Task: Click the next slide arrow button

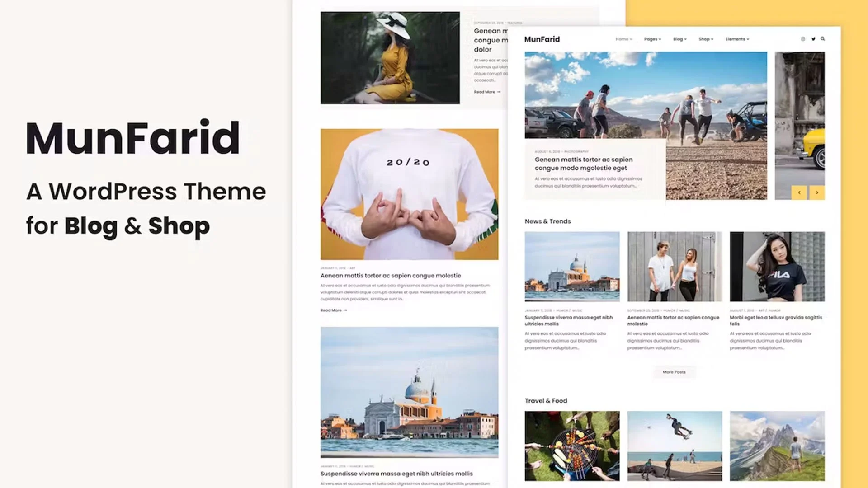Action: tap(817, 192)
